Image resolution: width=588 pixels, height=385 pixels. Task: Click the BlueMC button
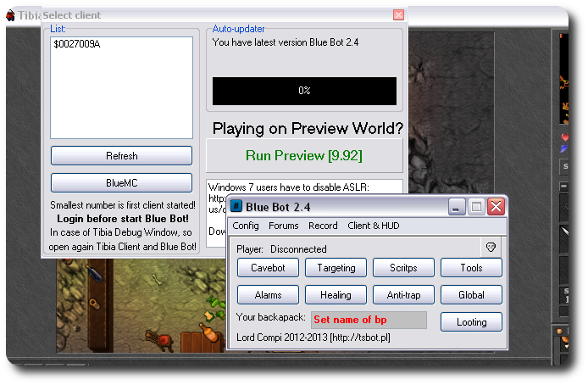pos(121,182)
